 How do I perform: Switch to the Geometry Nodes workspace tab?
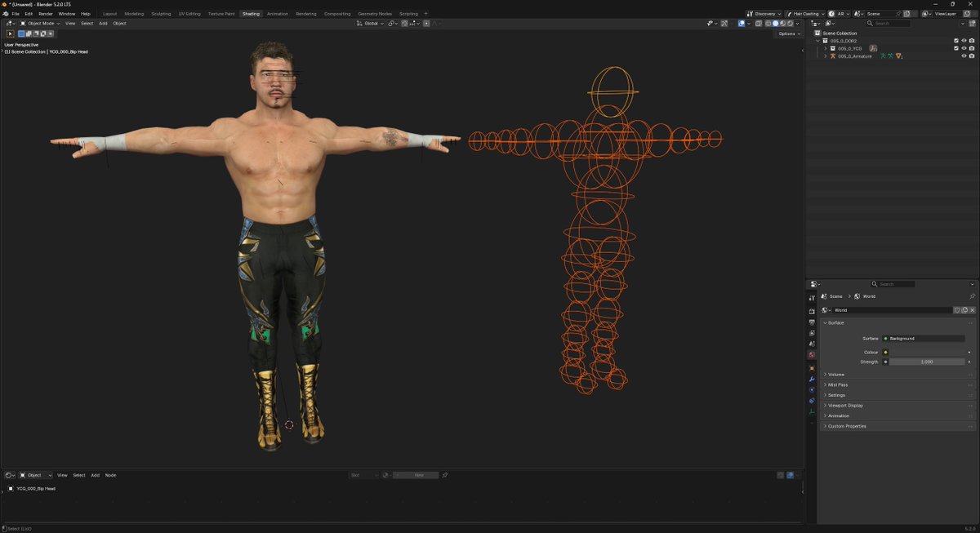tap(375, 14)
